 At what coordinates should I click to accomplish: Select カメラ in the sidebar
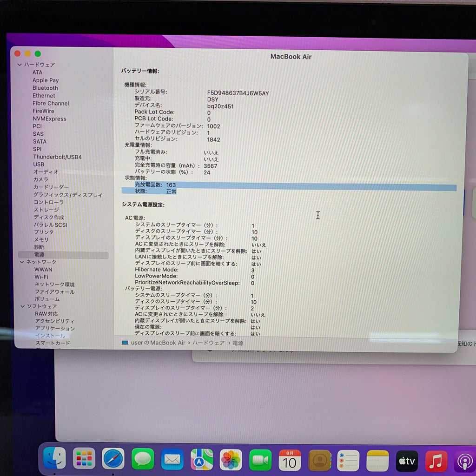click(x=41, y=179)
